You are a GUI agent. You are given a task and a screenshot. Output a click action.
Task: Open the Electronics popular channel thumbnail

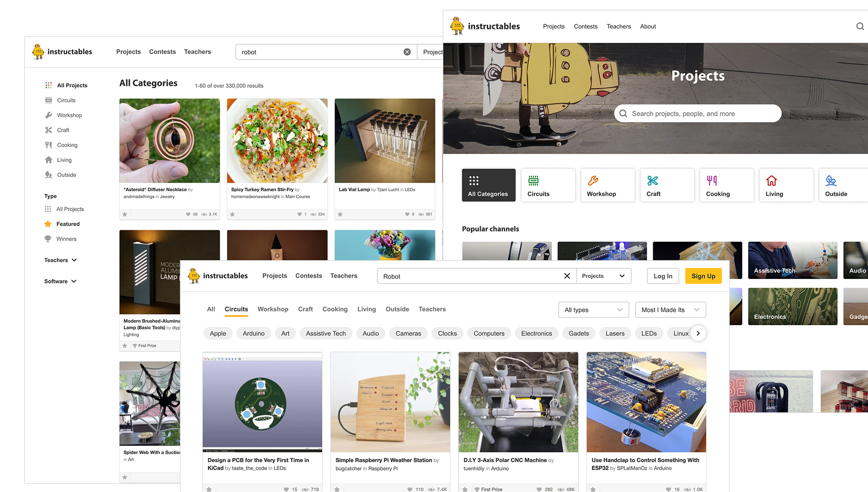(x=793, y=306)
